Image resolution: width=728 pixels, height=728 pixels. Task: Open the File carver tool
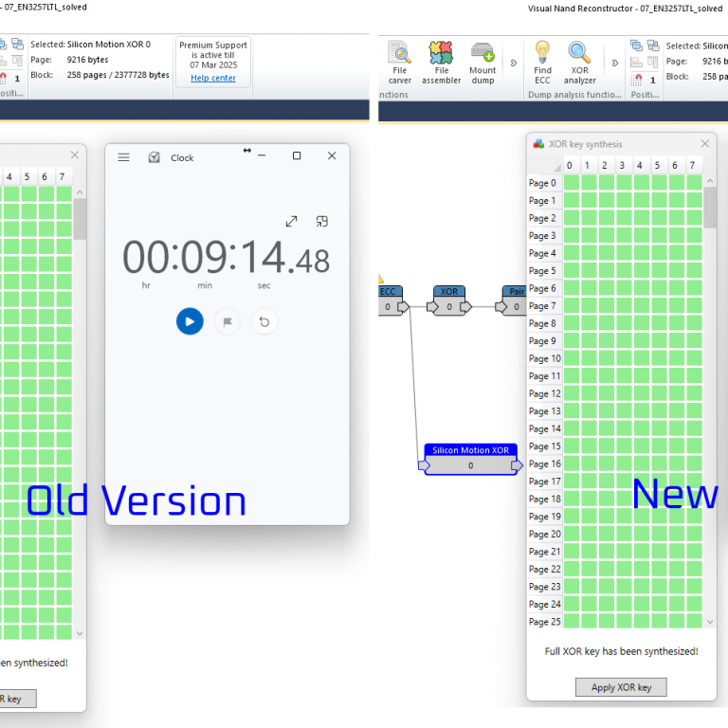[400, 63]
